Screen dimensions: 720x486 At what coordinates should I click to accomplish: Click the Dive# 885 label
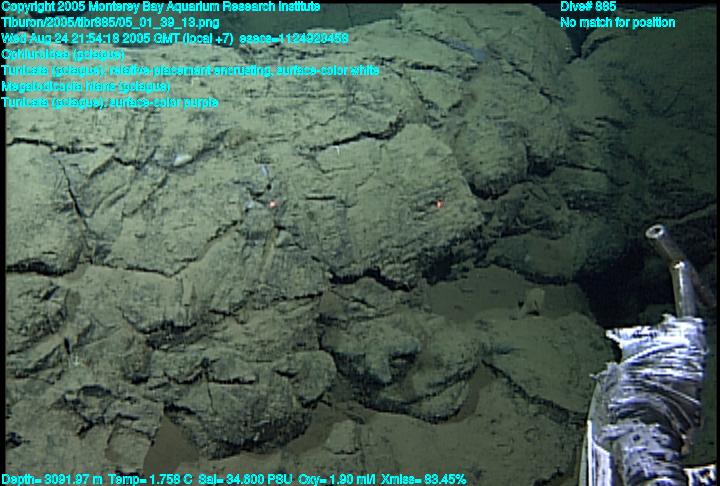point(588,7)
